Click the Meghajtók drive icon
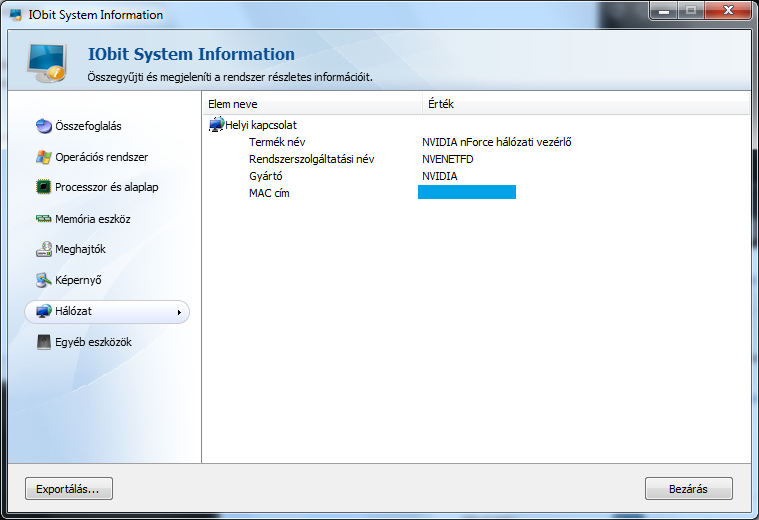Image resolution: width=759 pixels, height=520 pixels. click(x=44, y=249)
